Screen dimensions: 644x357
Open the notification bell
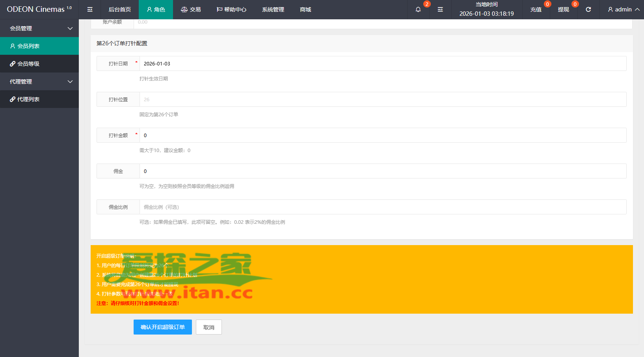[418, 9]
